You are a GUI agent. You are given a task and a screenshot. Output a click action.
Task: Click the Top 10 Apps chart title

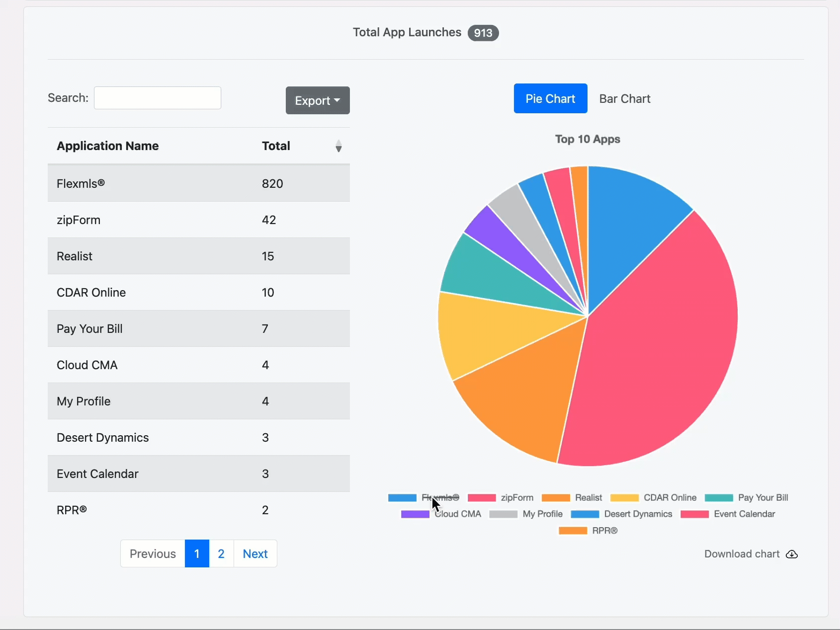(x=588, y=139)
